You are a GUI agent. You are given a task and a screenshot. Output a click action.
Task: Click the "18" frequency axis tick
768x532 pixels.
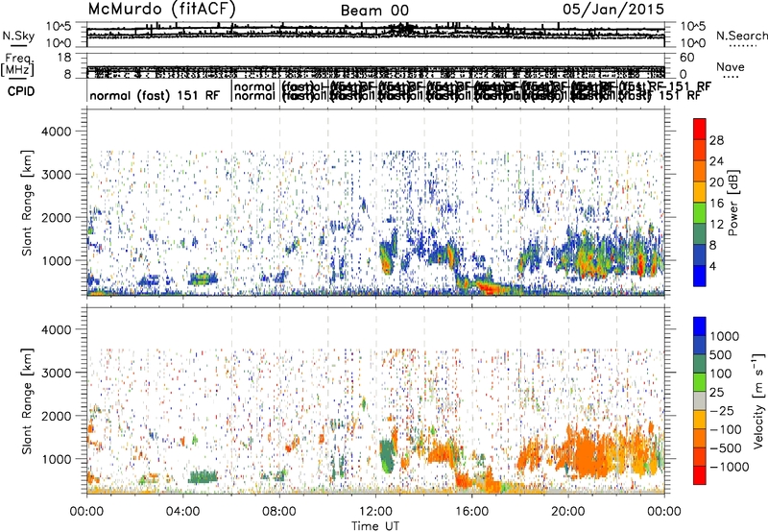tap(64, 58)
